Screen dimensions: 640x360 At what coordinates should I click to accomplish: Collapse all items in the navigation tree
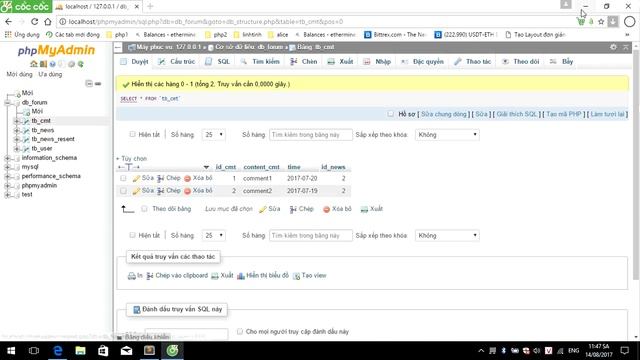pos(89,84)
